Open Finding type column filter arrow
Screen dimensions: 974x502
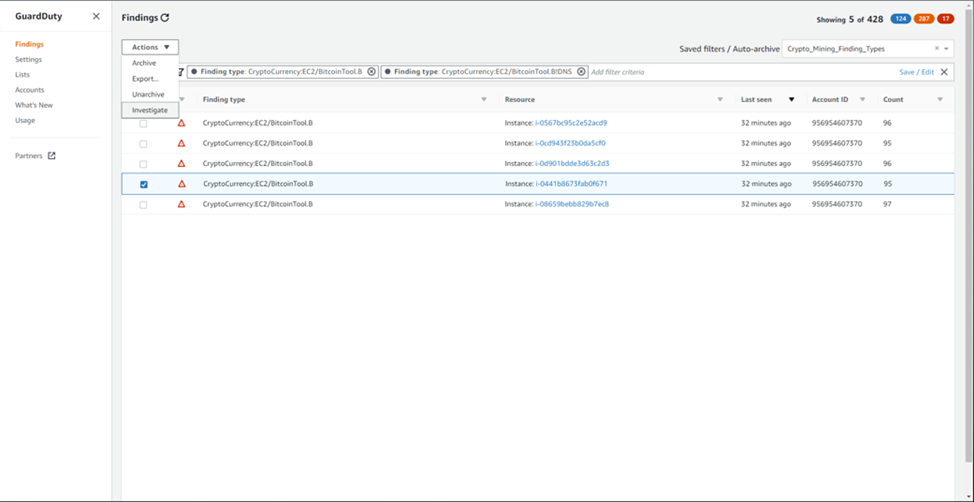pos(484,99)
